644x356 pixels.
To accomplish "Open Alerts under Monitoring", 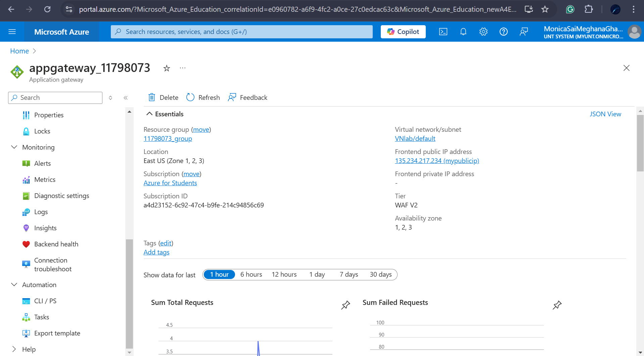I will click(x=42, y=163).
